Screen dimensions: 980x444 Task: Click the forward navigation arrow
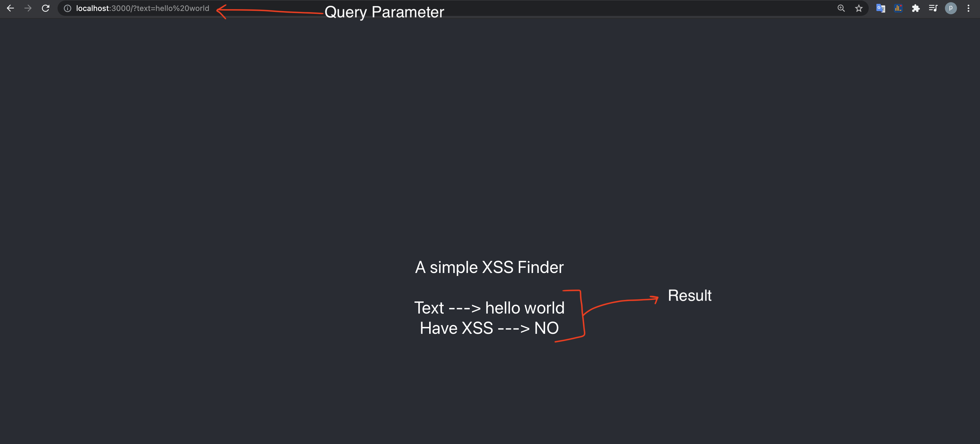click(28, 8)
